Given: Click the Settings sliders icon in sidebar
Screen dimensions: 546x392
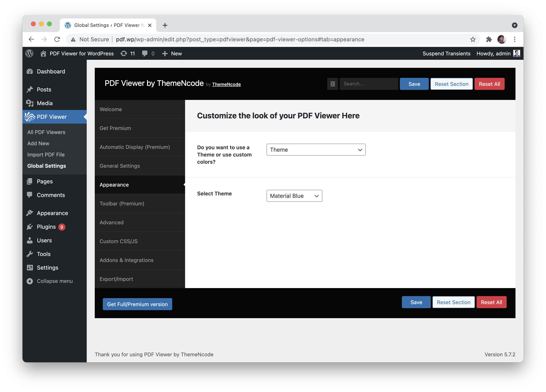Looking at the screenshot, I should coord(30,268).
